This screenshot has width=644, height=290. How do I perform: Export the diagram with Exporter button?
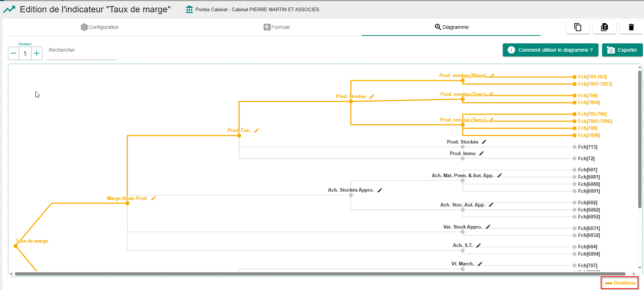[x=622, y=50]
